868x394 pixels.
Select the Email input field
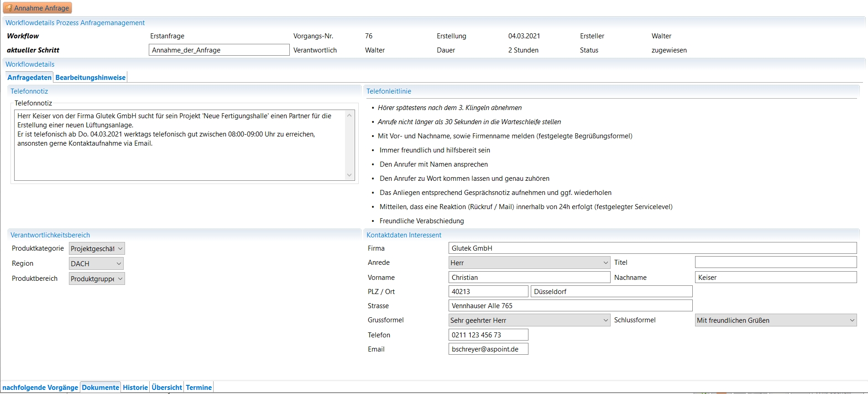pyautogui.click(x=488, y=349)
